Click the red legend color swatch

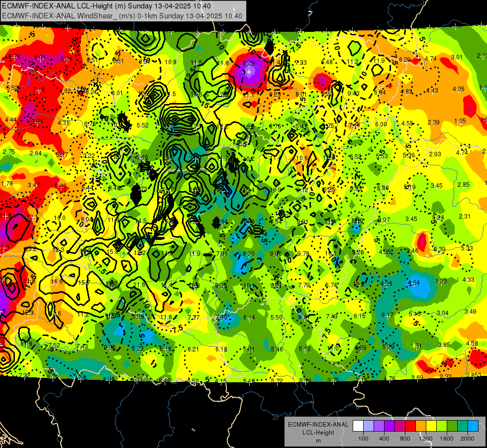click(410, 426)
